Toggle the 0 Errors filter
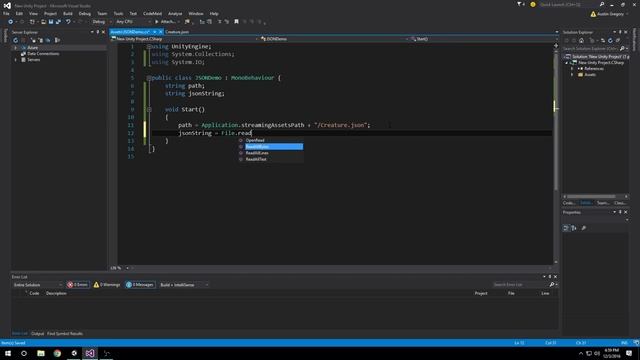 78,284
